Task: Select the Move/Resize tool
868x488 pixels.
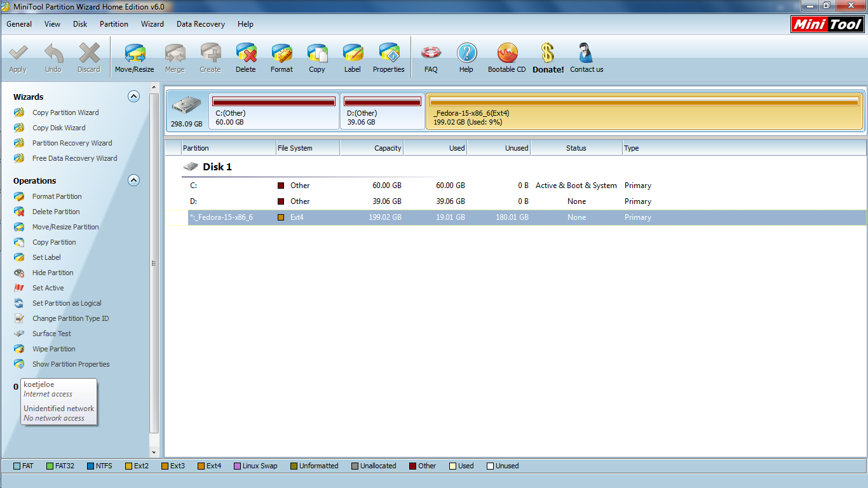Action: click(x=134, y=57)
